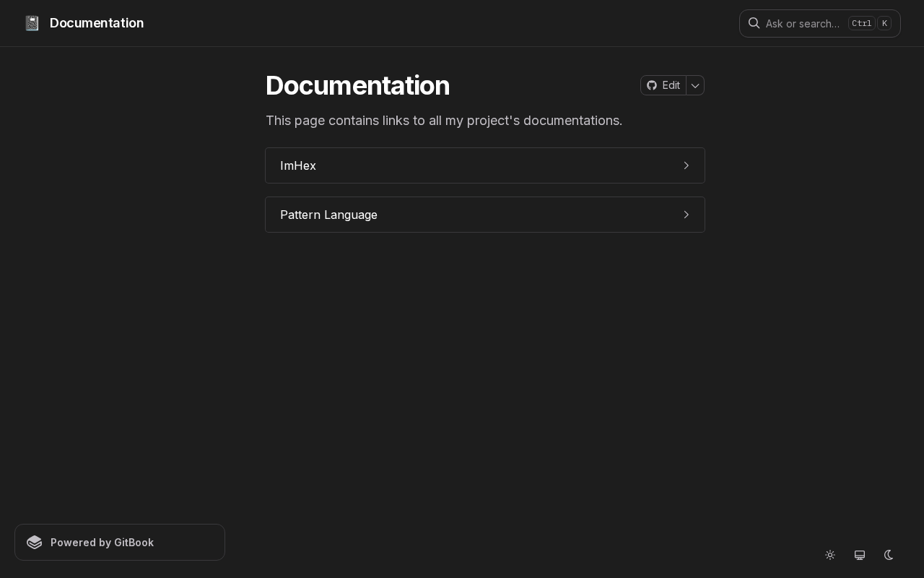Image resolution: width=924 pixels, height=578 pixels.
Task: Open the dropdown arrow beside Edit
Action: [695, 85]
